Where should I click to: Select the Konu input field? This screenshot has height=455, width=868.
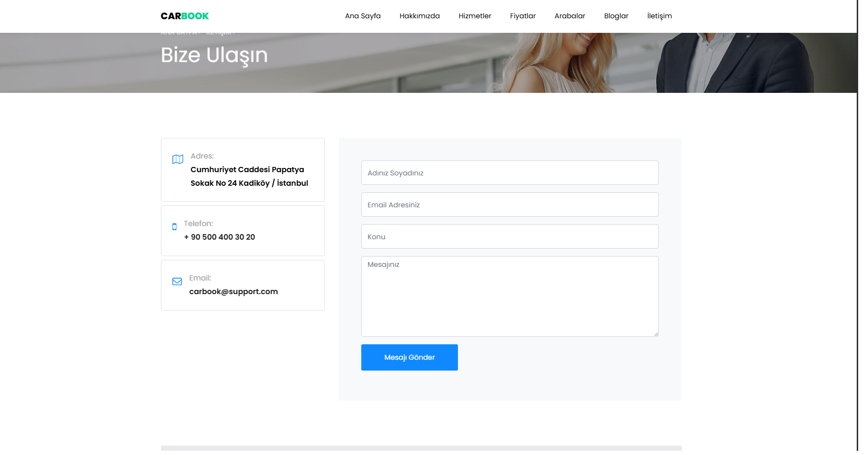pyautogui.click(x=510, y=236)
